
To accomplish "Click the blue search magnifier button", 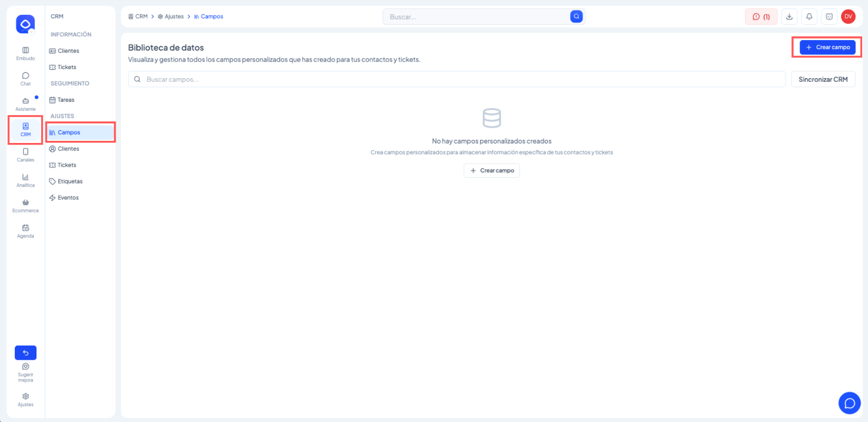I will click(577, 17).
